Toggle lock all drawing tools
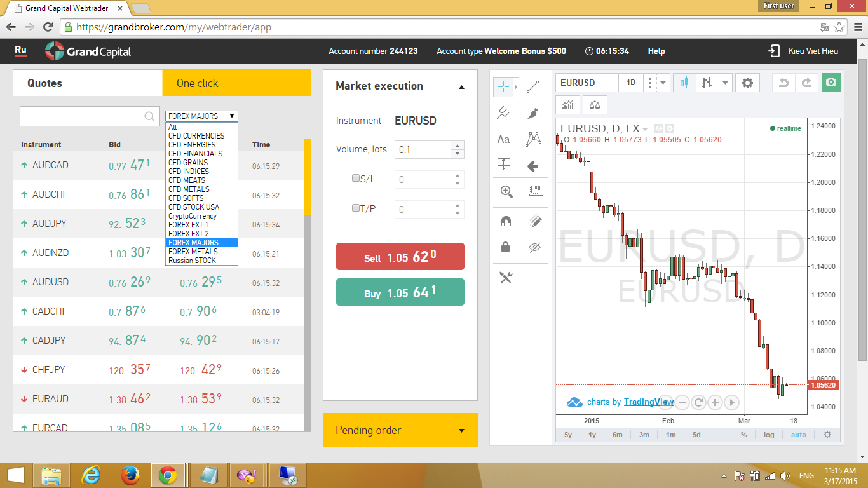This screenshot has width=868, height=488. pos(506,247)
